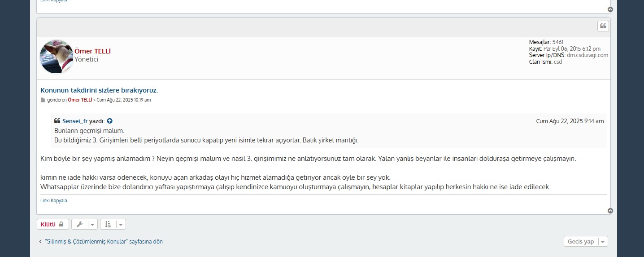Image resolution: width=644 pixels, height=257 pixels.
Task: Click the quote date 'Cum Ağu 22, 2025 9:14 am'
Action: coord(570,121)
